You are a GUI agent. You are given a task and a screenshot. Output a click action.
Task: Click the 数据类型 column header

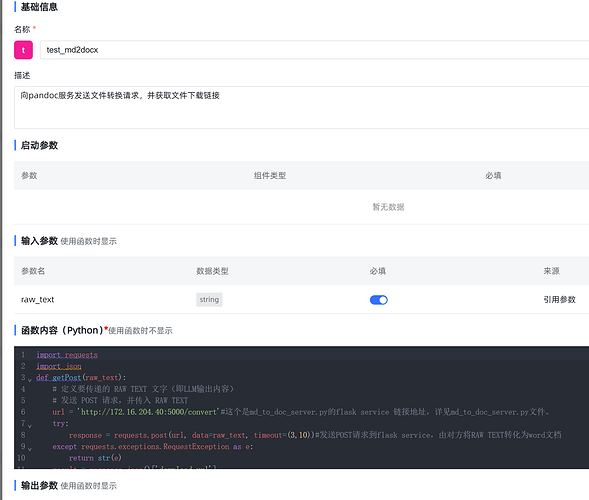212,271
